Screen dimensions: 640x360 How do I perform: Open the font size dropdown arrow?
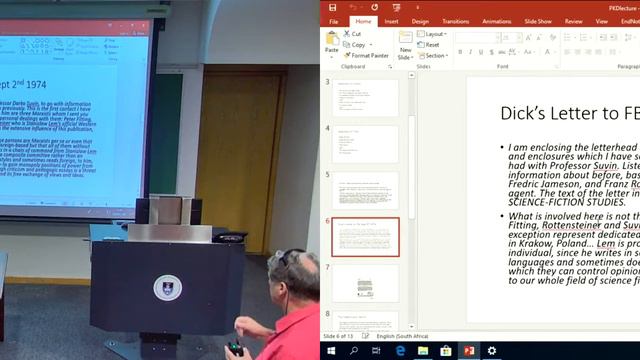point(519,38)
